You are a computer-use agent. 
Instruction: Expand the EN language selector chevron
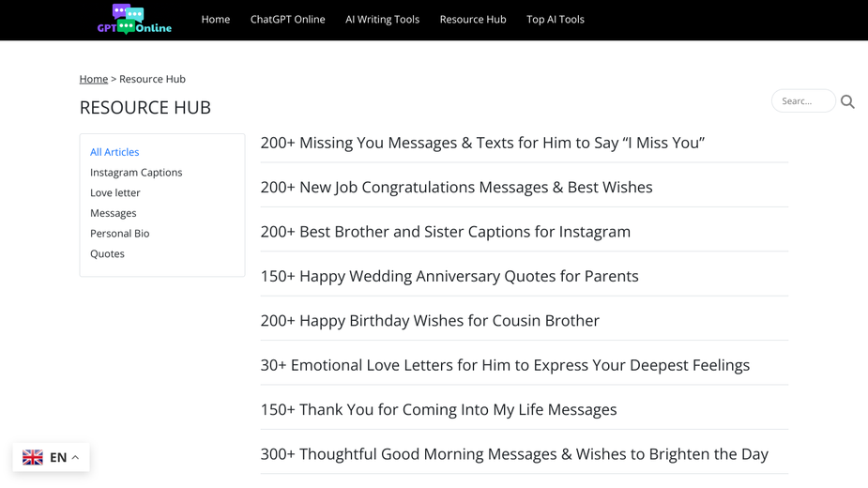[x=76, y=458]
